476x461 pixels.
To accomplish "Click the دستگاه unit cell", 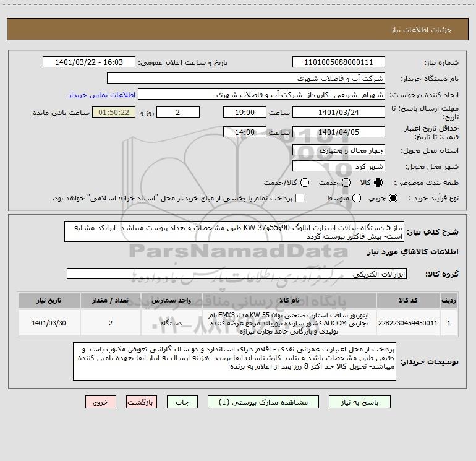I will point(171,323).
